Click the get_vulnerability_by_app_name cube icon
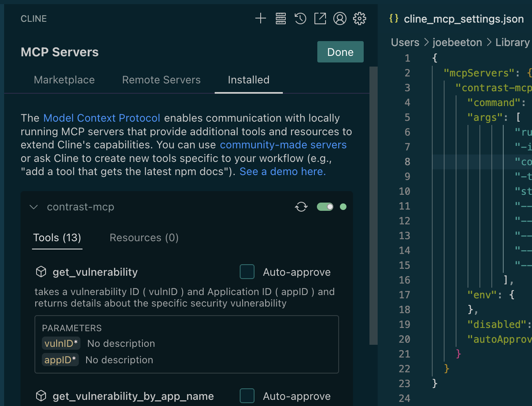The image size is (532, 406). [41, 396]
